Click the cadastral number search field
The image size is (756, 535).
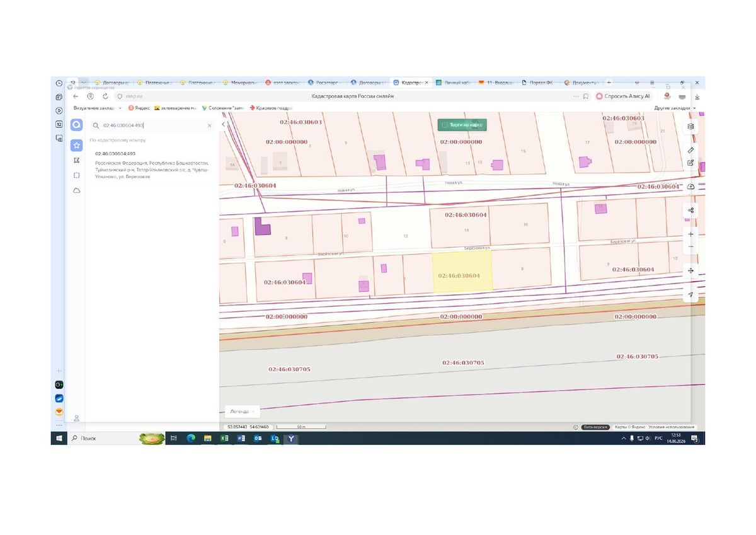coord(151,125)
